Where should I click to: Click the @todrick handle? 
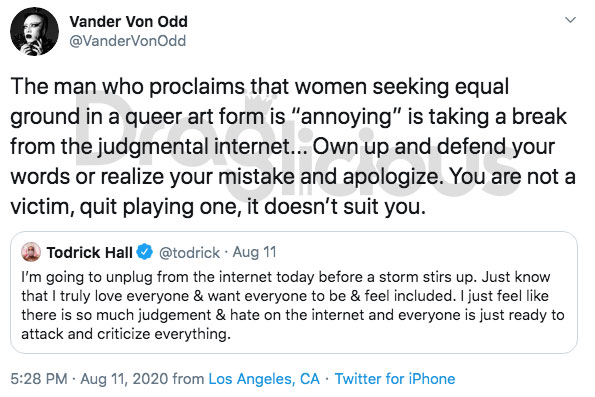click(x=189, y=252)
